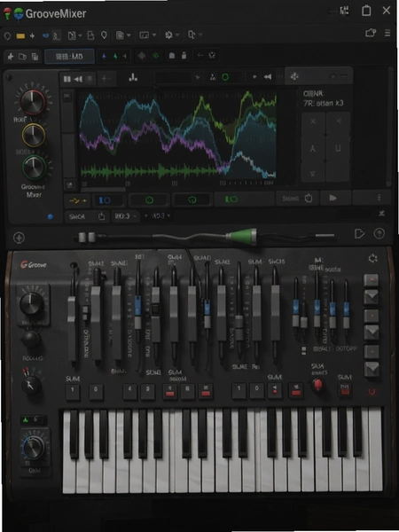Toggle the small blue dot under Groove Mixer label
The width and height of the screenshot is (399, 532).
(x=51, y=217)
